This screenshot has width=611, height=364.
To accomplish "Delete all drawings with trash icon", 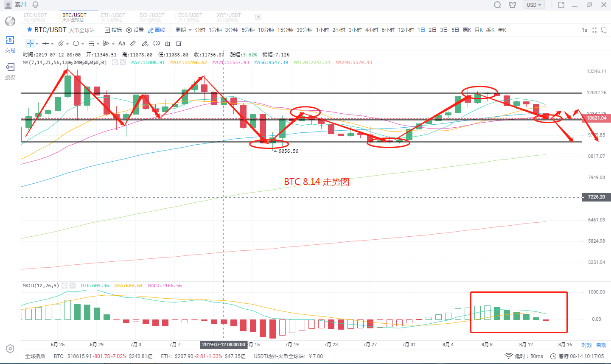I will [179, 43].
